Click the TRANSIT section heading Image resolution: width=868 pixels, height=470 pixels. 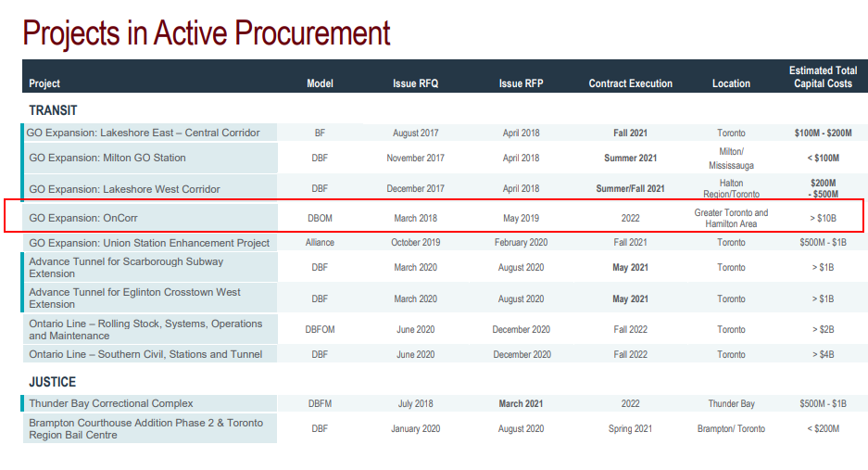pyautogui.click(x=53, y=110)
